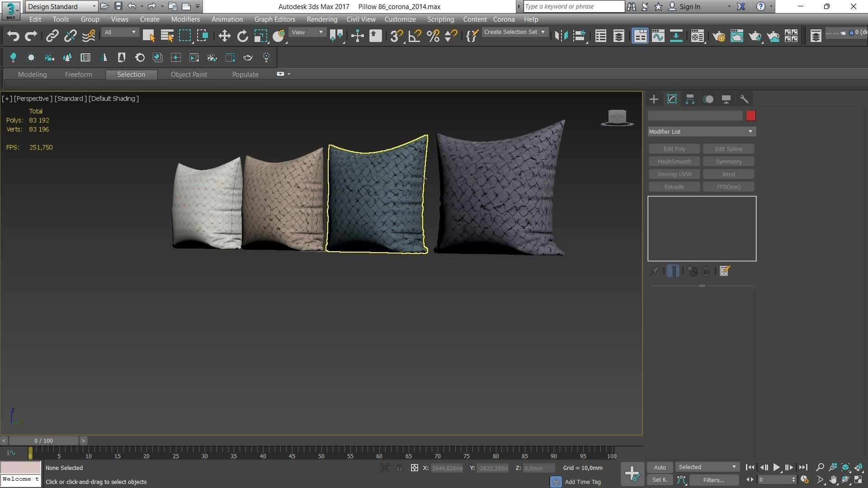Click the keyword search field
This screenshot has width=868, height=488.
click(x=574, y=6)
